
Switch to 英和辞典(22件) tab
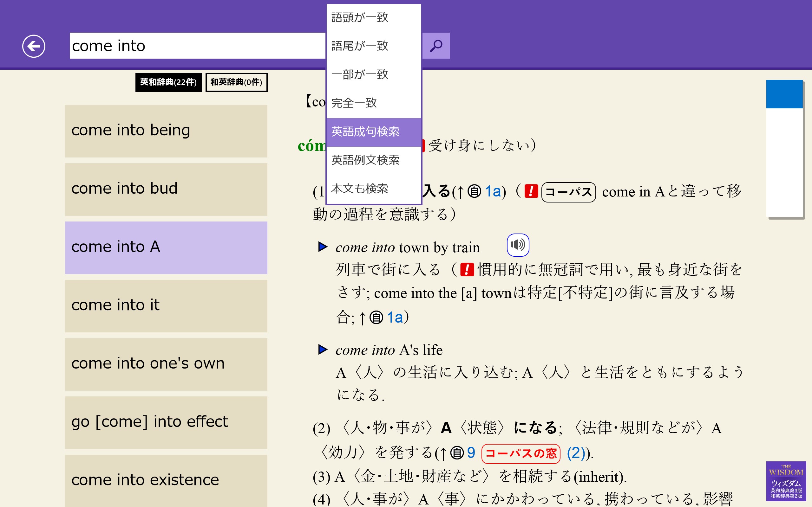click(x=168, y=82)
